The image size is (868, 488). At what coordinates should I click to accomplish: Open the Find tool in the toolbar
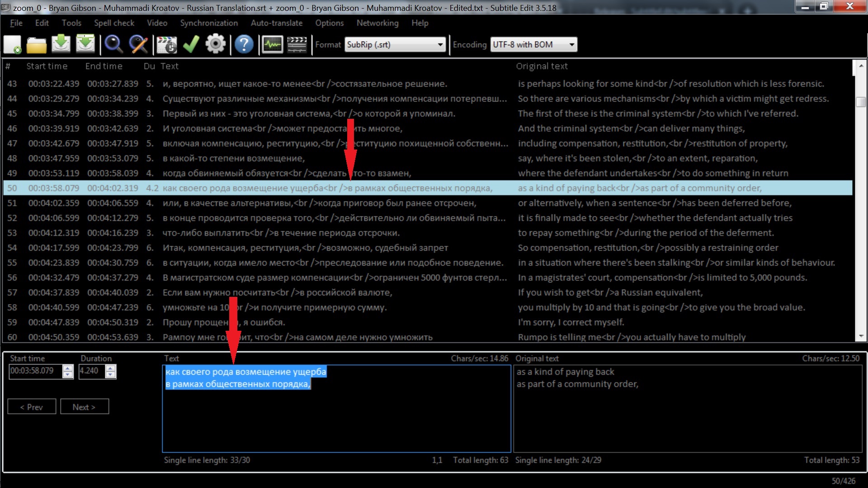click(x=113, y=44)
